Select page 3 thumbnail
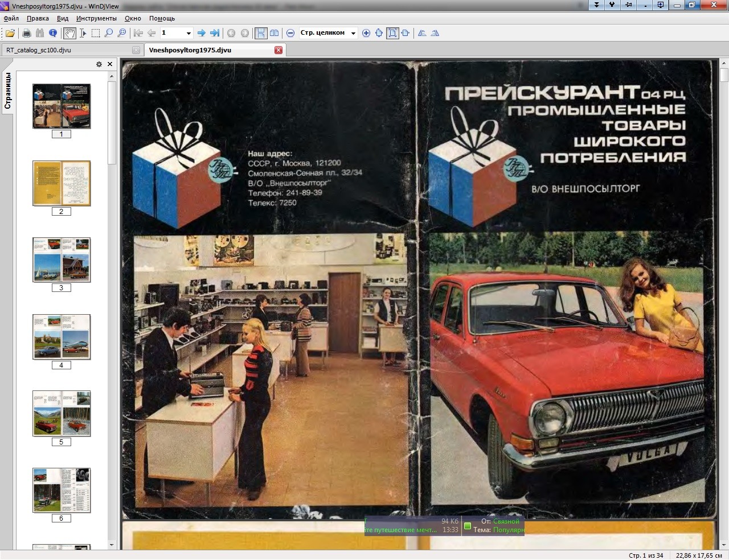The height and width of the screenshot is (560, 729). (62, 260)
